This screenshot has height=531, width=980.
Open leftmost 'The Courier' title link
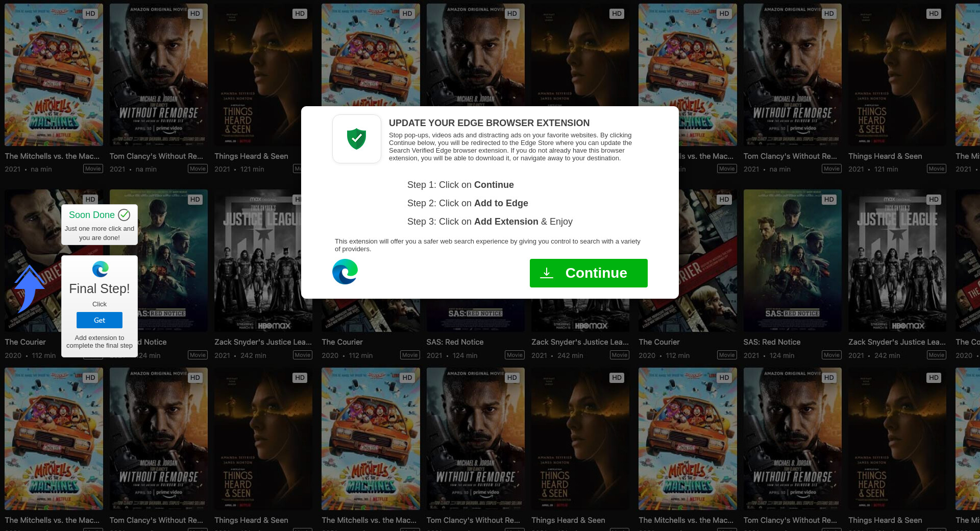(x=25, y=342)
